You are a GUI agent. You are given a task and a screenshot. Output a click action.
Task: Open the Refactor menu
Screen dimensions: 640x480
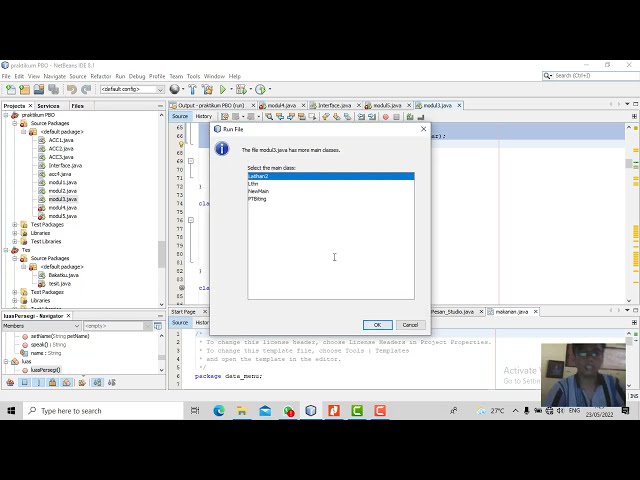click(101, 76)
